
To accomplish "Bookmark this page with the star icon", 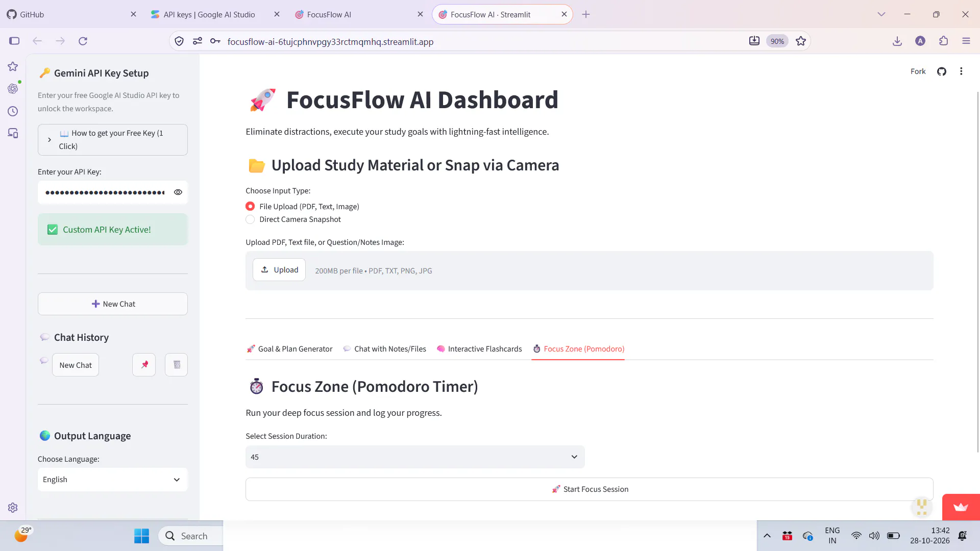I will pos(801,41).
